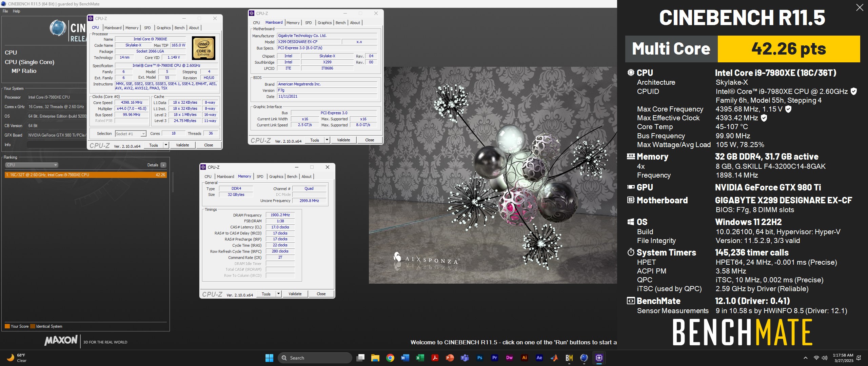Click Details arrow button in Ranking

[x=163, y=165]
